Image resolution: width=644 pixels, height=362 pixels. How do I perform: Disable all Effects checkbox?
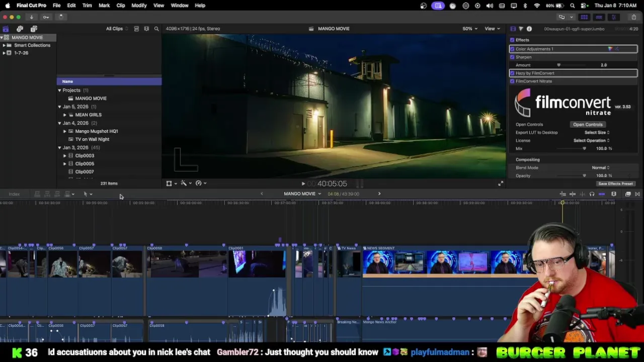point(512,40)
